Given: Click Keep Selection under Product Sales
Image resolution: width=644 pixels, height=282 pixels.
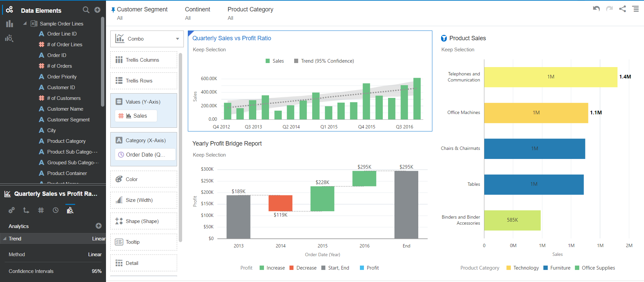Looking at the screenshot, I should 458,50.
